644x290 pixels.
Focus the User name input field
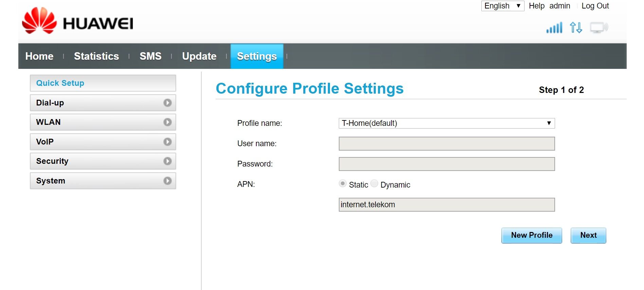446,143
